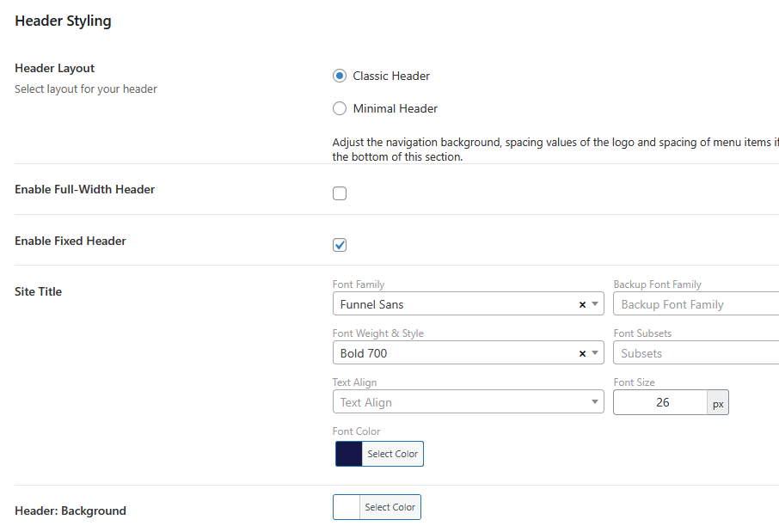Click the Header Styling section title
Viewport: 779px width, 532px height.
pyautogui.click(x=63, y=21)
